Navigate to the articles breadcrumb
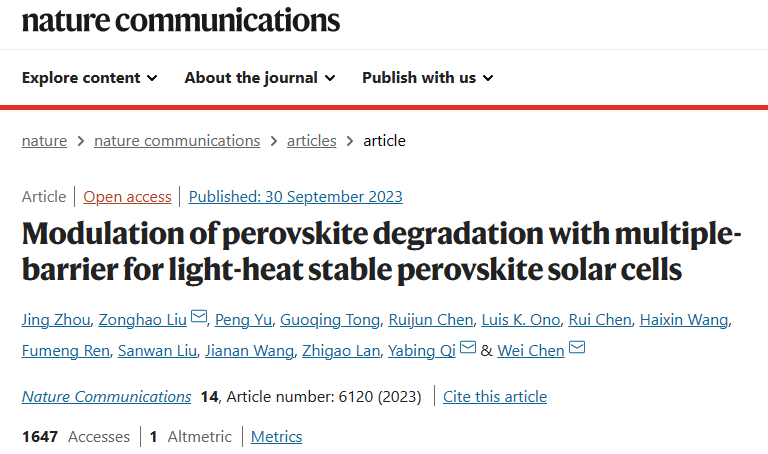The width and height of the screenshot is (768, 454). (312, 141)
